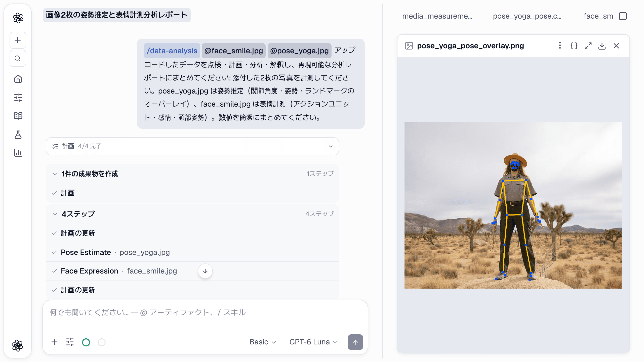The width and height of the screenshot is (644, 362).
Task: Open the search icon in sidebar
Action: coord(18,58)
